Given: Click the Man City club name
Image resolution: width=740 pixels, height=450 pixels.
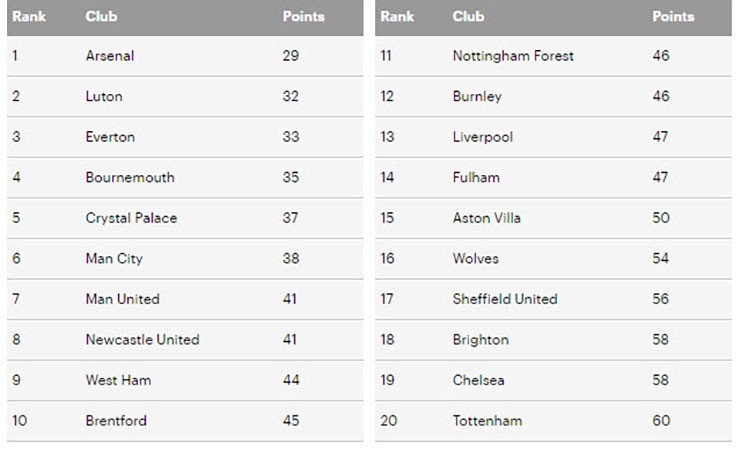Looking at the screenshot, I should pyautogui.click(x=114, y=259).
